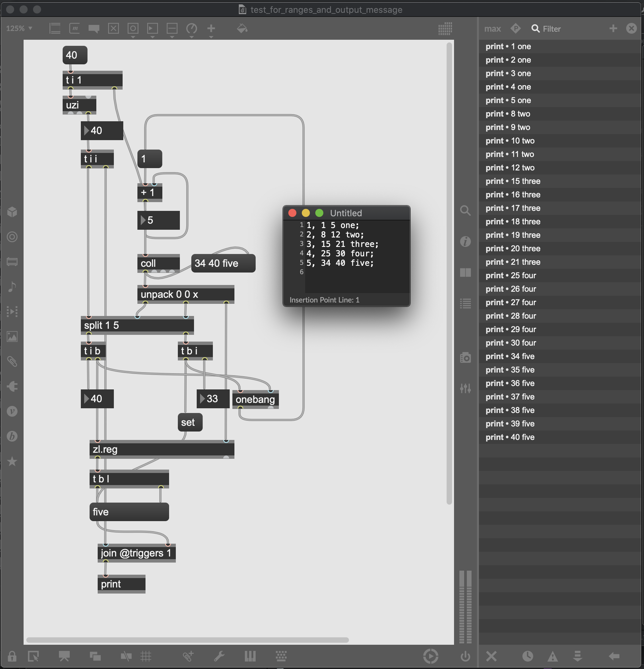The width and height of the screenshot is (644, 669).
Task: Click the 1 message box
Action: 150,159
